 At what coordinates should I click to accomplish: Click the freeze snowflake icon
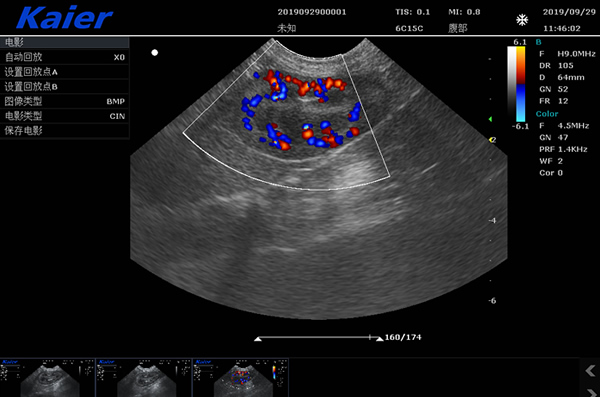[x=522, y=20]
